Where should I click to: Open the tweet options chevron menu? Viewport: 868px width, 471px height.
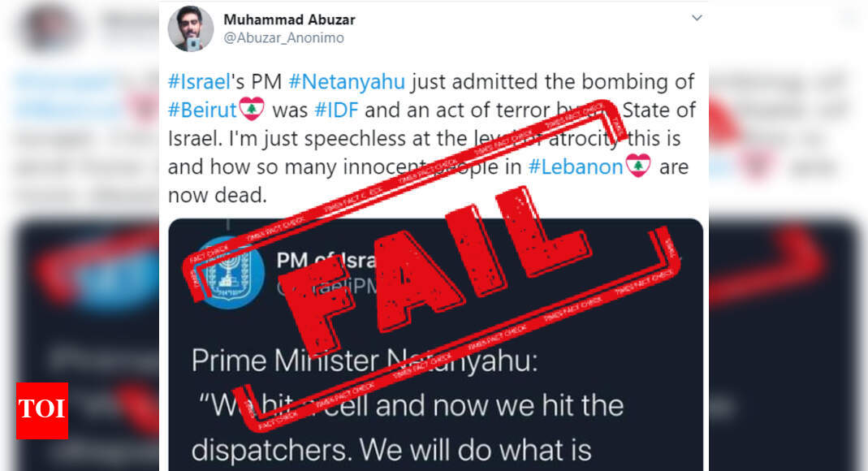(697, 18)
